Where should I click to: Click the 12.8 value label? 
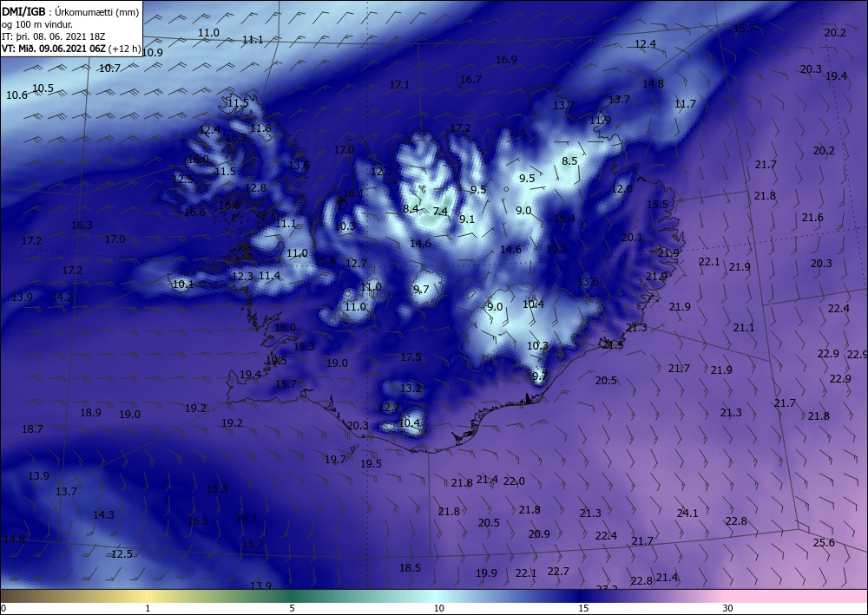click(256, 187)
